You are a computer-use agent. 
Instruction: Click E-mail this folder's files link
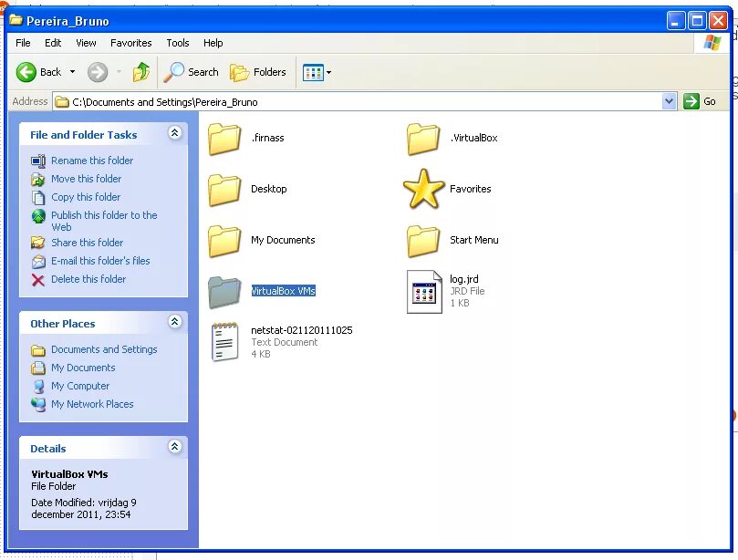click(100, 261)
